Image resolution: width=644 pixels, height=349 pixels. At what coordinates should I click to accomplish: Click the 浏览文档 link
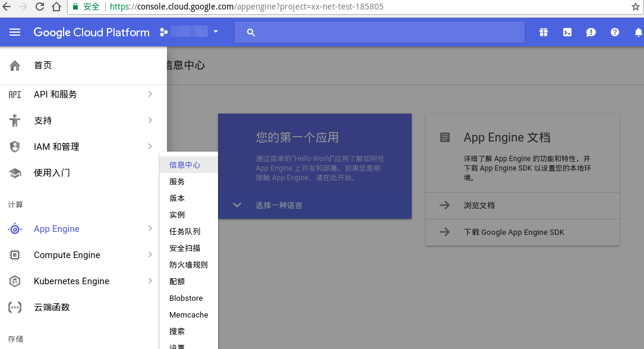(x=479, y=206)
